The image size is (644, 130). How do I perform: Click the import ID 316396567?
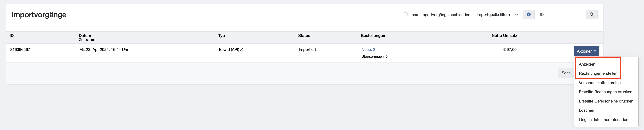click(x=20, y=49)
